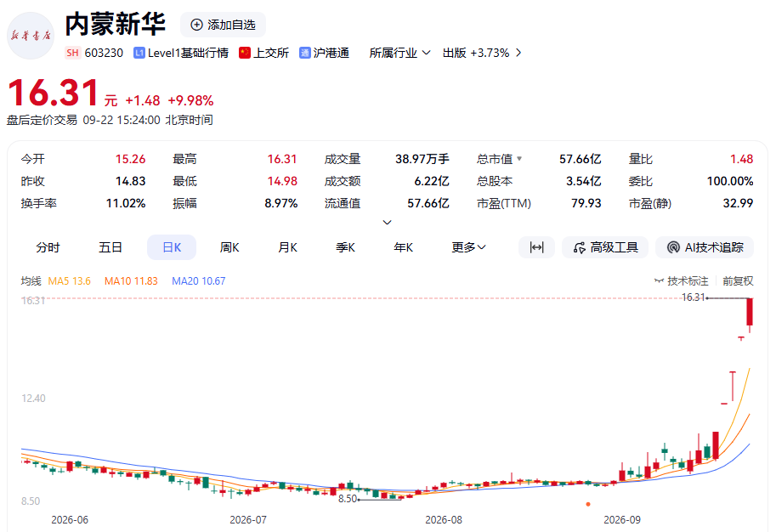Viewport: 776px width, 532px height.
Task: Open AI技术追踪 tracking
Action: pyautogui.click(x=705, y=247)
